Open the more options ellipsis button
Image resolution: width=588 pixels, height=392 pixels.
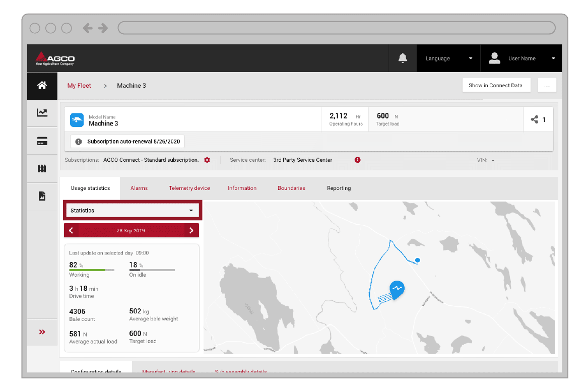[547, 85]
